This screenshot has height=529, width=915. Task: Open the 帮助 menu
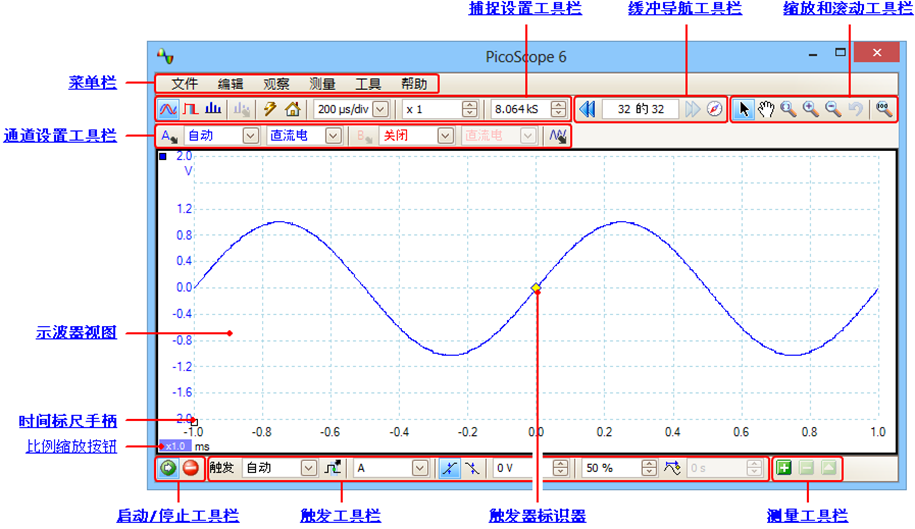[414, 84]
